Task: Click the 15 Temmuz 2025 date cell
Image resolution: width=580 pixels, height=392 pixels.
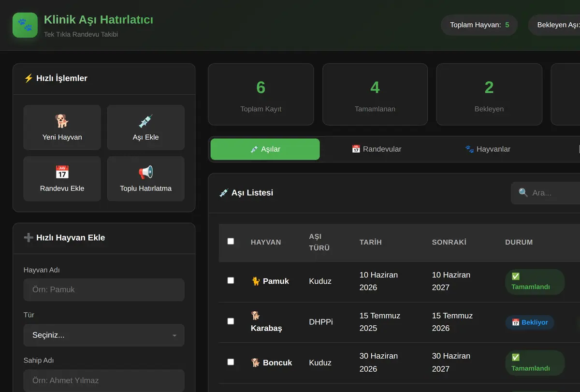Action: tap(380, 322)
